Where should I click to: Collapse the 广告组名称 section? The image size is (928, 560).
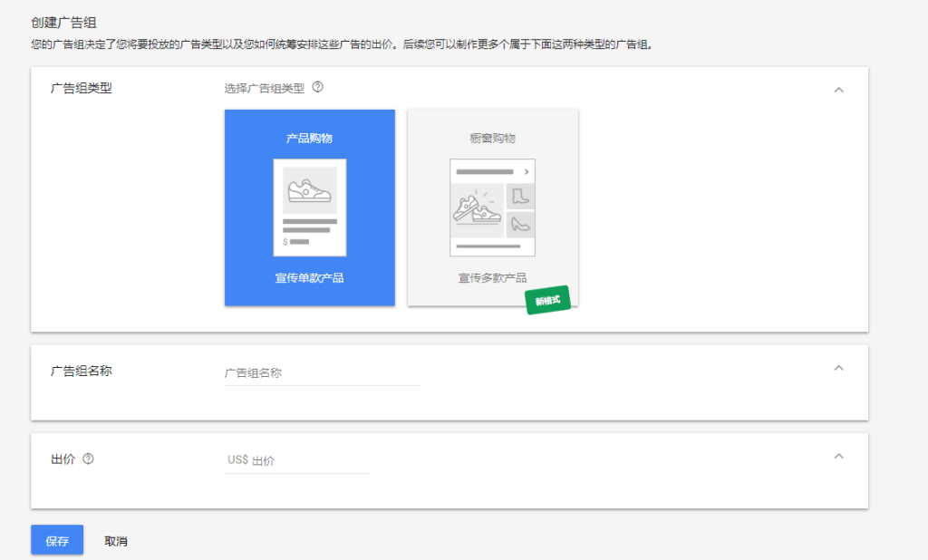click(x=838, y=368)
